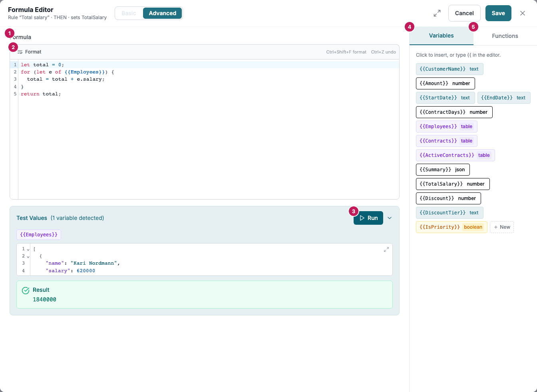This screenshot has height=392, width=537.
Task: Insert the {{Summary}} json variable
Action: [443, 170]
